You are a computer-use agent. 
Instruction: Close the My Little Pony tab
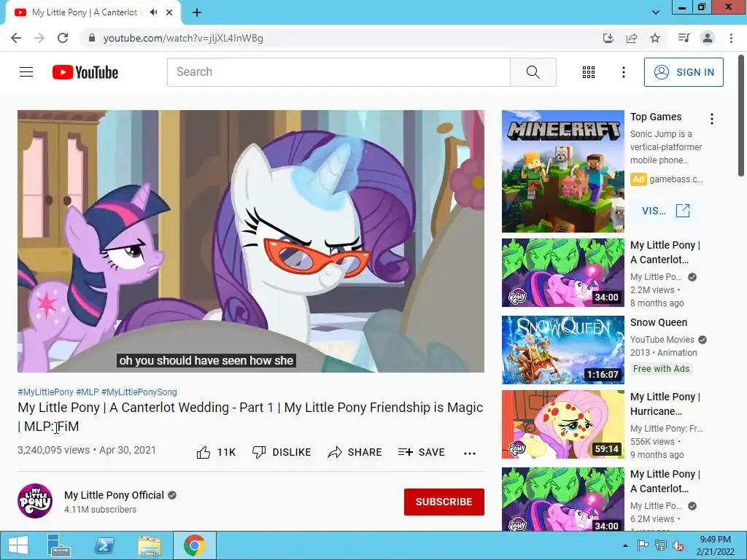(169, 12)
